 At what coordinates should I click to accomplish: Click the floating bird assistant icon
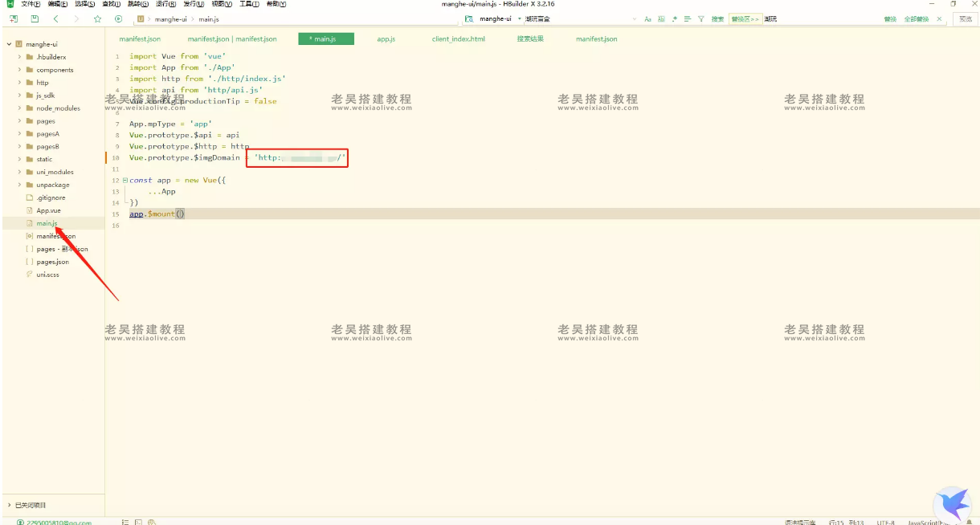coord(953,503)
